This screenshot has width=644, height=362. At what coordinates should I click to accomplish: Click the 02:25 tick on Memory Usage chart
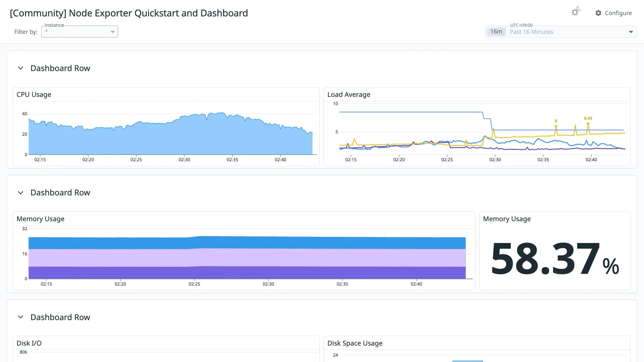(194, 284)
